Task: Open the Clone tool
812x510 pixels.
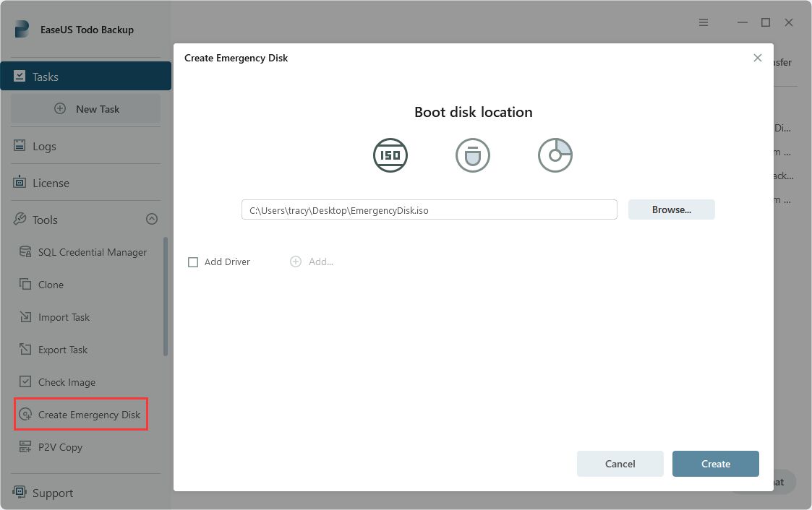Action: pos(51,285)
